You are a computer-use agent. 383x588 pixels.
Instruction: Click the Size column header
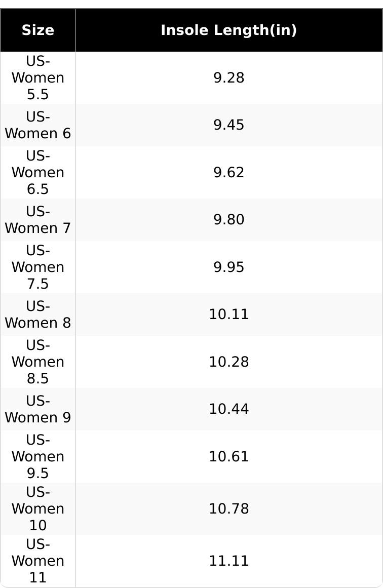tap(38, 30)
